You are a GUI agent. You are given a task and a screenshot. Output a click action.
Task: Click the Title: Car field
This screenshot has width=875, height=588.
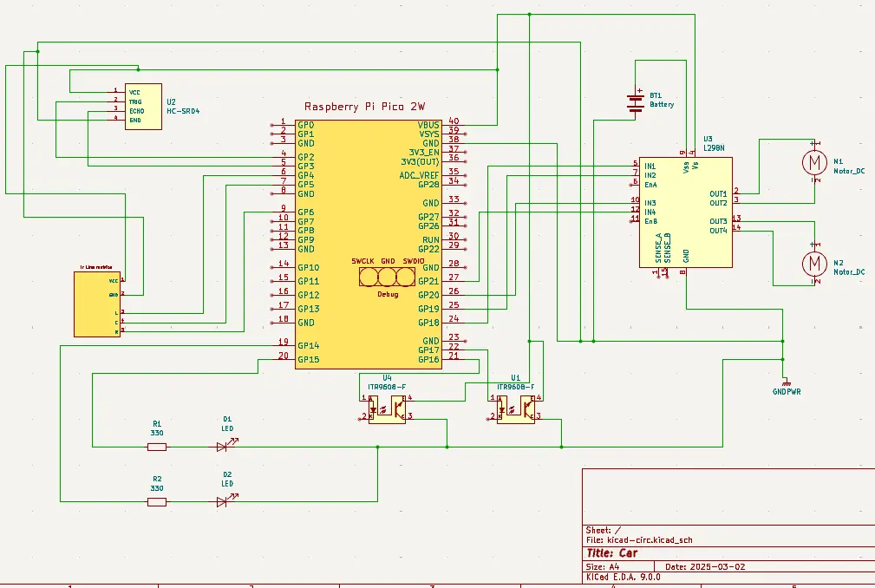tap(611, 552)
